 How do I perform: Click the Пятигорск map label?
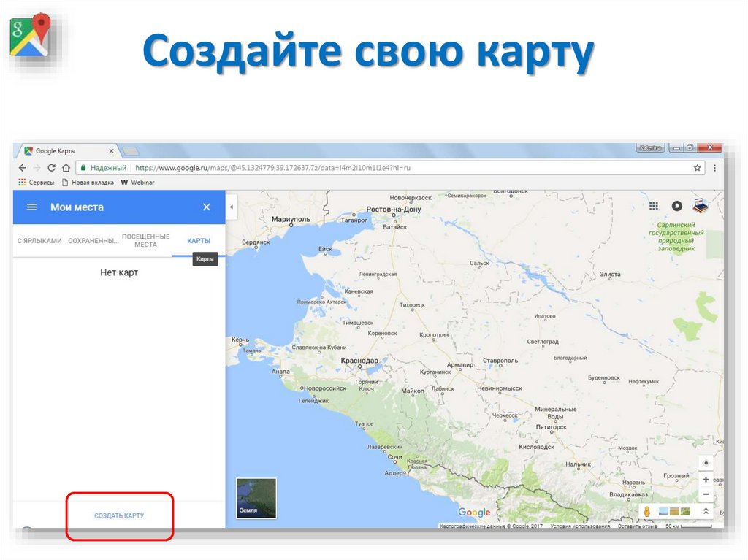[551, 427]
